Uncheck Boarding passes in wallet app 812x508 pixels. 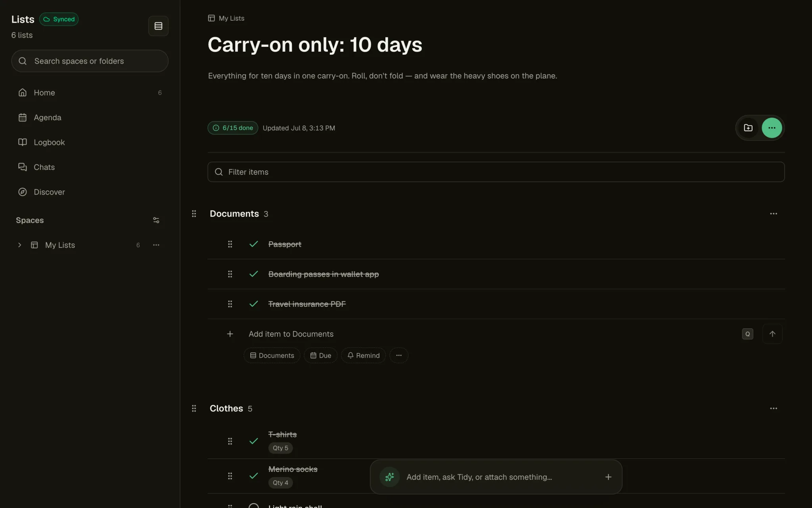click(254, 274)
